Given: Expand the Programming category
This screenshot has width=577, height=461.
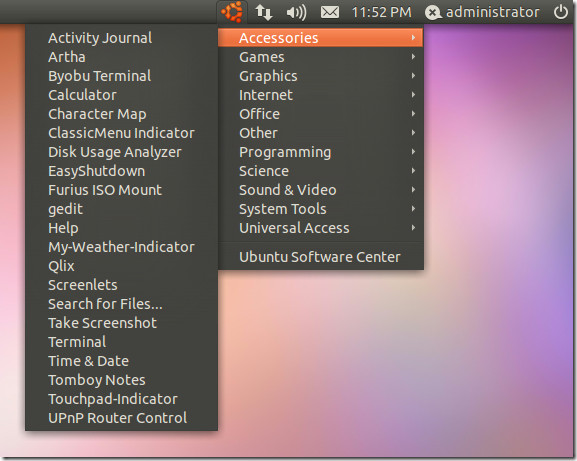Looking at the screenshot, I should pyautogui.click(x=320, y=152).
